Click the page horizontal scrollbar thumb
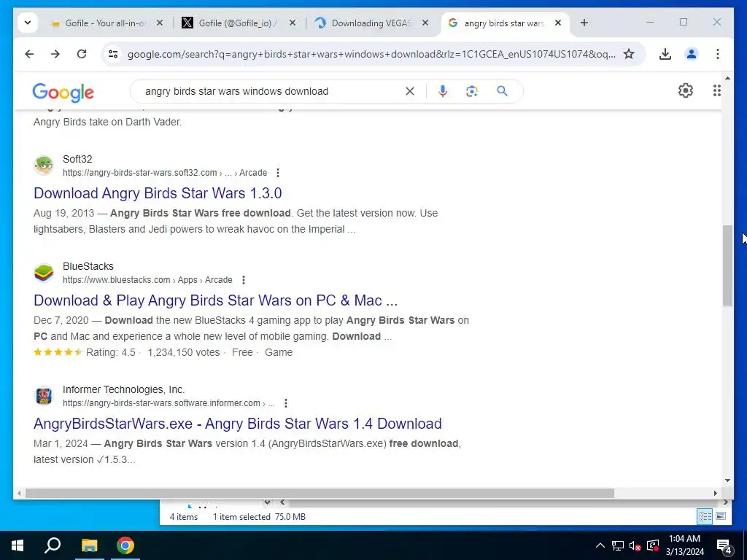747x560 pixels. [320, 494]
